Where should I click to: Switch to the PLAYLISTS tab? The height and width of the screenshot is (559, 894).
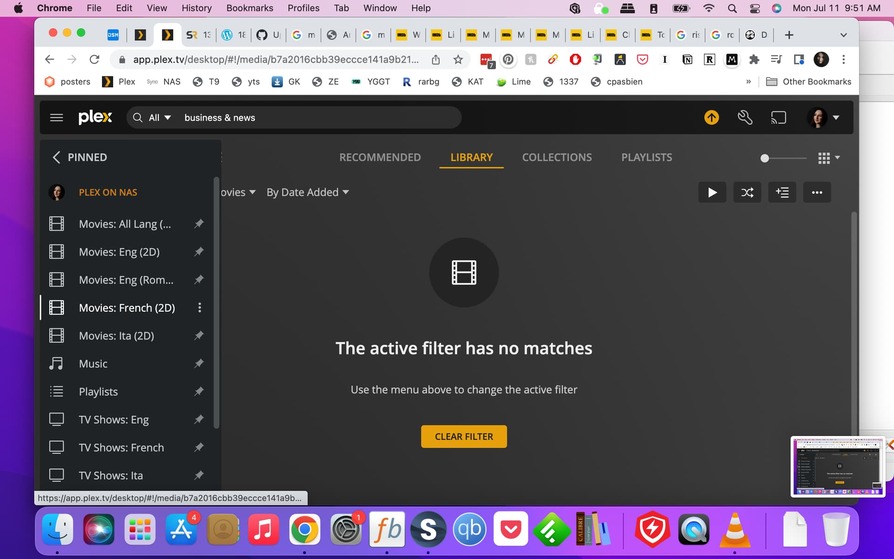(647, 157)
